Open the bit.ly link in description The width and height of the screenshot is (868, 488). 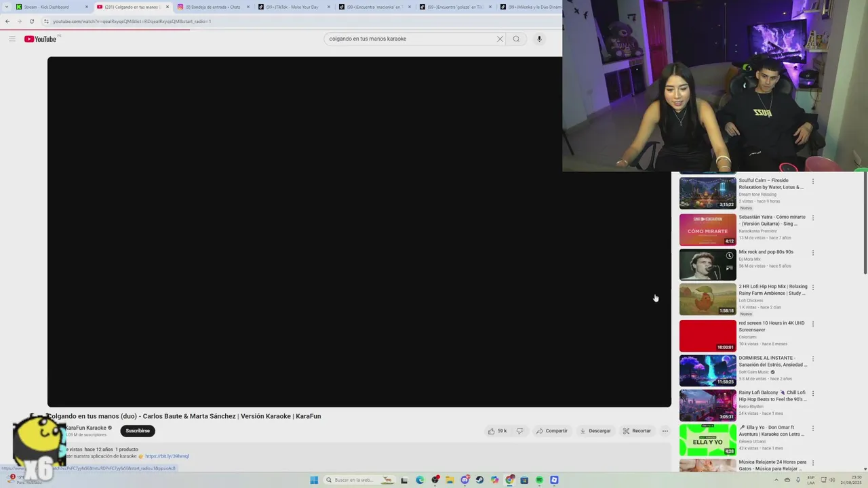[167, 456]
